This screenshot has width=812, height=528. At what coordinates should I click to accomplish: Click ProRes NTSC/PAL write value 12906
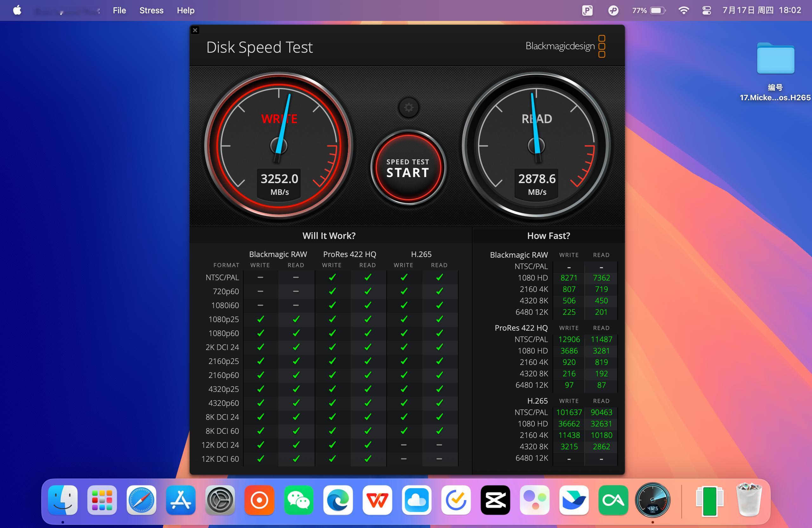[569, 339]
